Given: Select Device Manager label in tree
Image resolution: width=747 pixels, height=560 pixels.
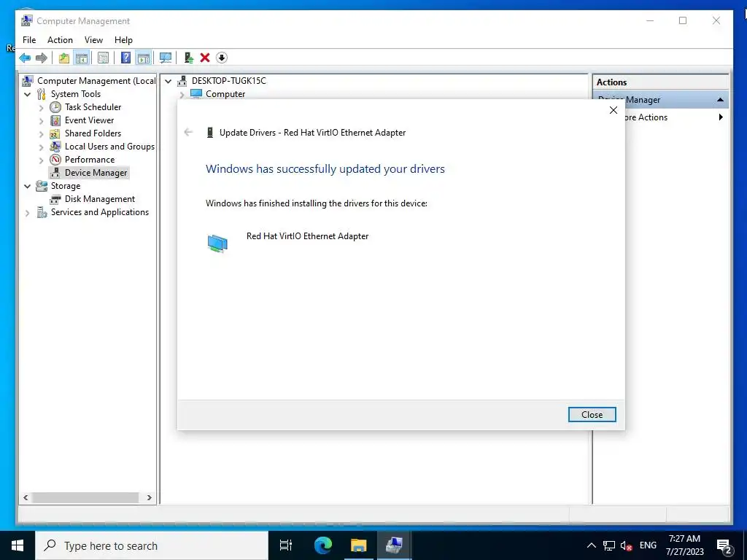Looking at the screenshot, I should pyautogui.click(x=96, y=173).
